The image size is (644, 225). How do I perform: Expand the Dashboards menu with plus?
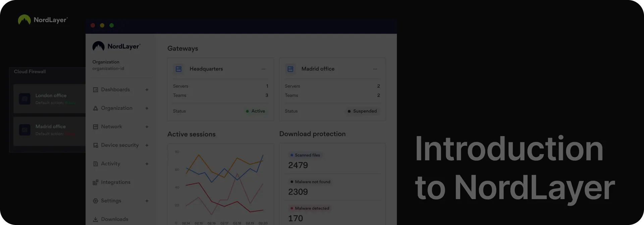pyautogui.click(x=147, y=90)
